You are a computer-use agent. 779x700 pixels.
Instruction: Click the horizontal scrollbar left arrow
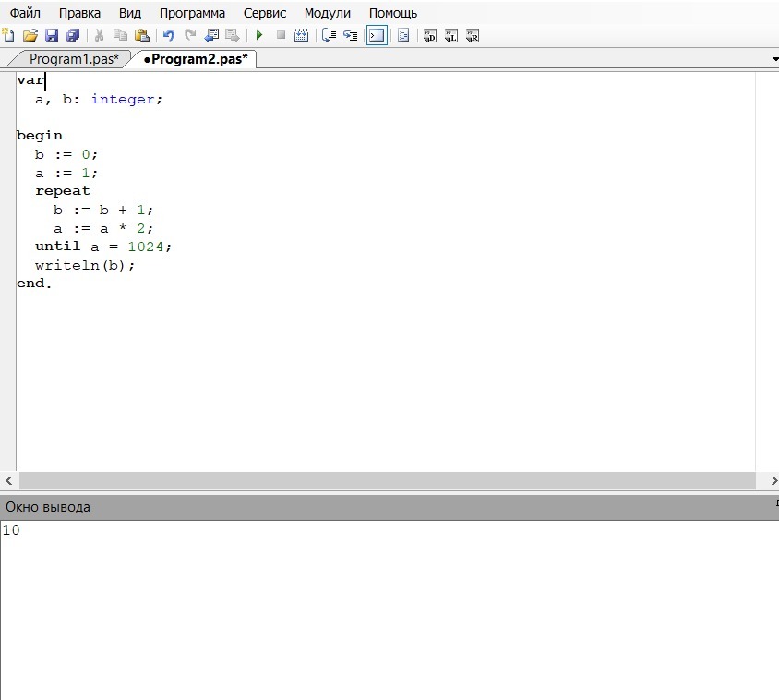[8, 481]
